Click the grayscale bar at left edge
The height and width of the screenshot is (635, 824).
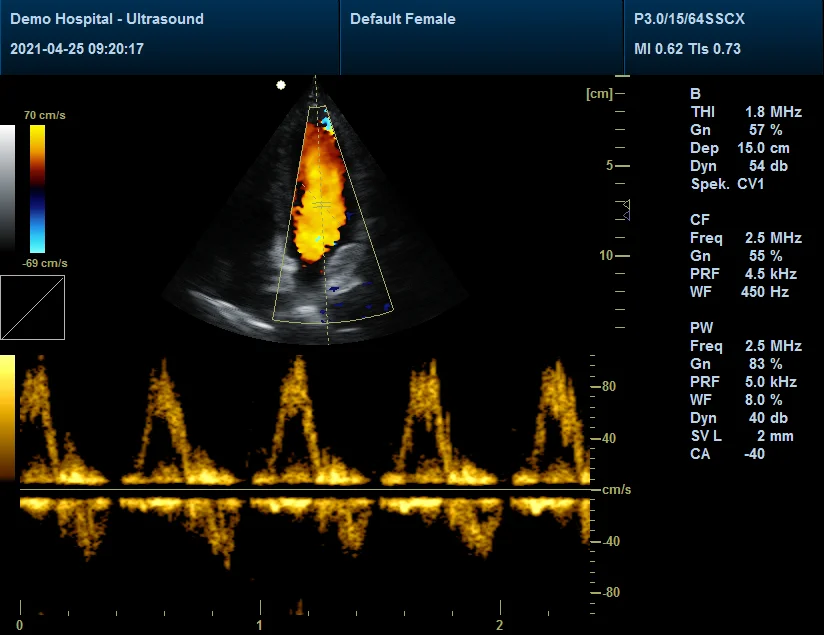7,187
